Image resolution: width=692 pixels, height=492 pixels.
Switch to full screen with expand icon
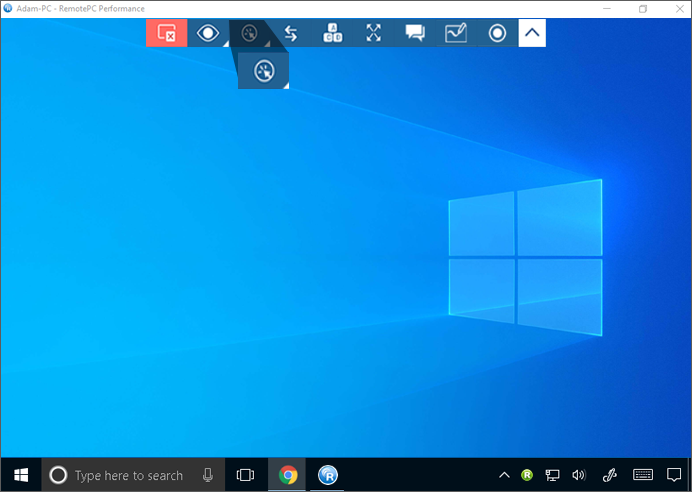pyautogui.click(x=374, y=33)
